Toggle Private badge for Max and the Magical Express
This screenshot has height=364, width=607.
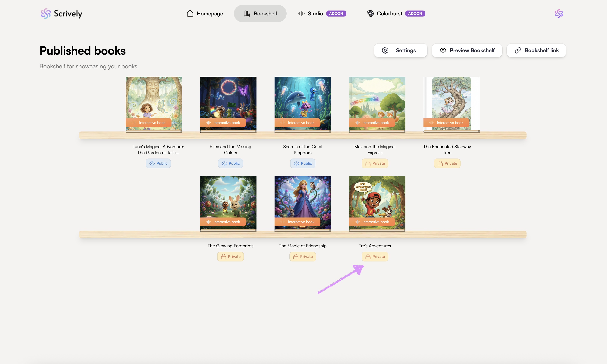375,163
